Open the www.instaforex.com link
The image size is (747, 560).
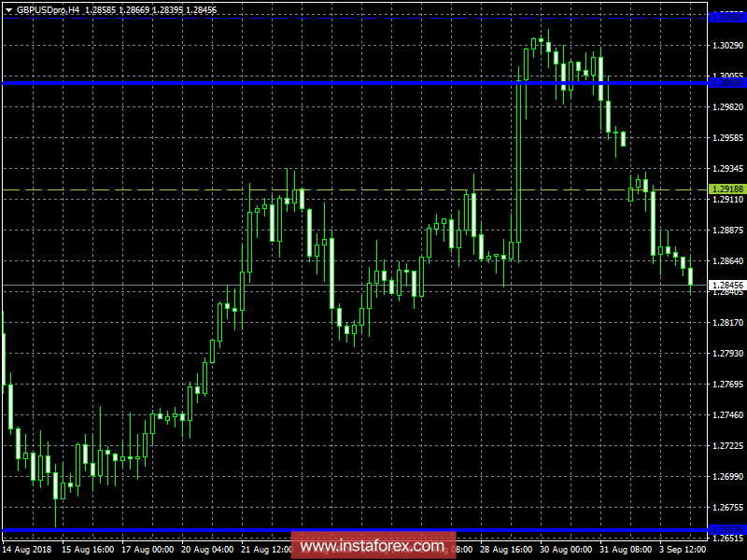(x=373, y=546)
